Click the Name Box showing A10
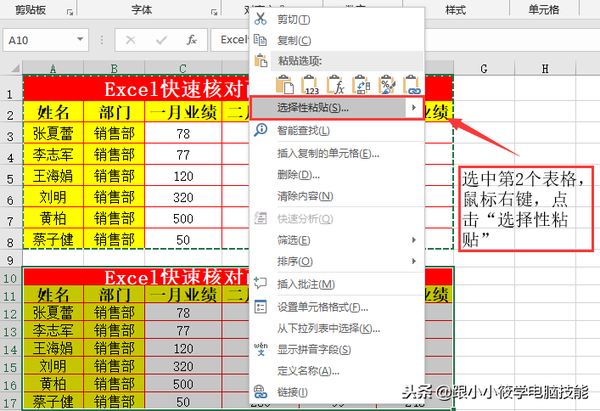 [46, 40]
